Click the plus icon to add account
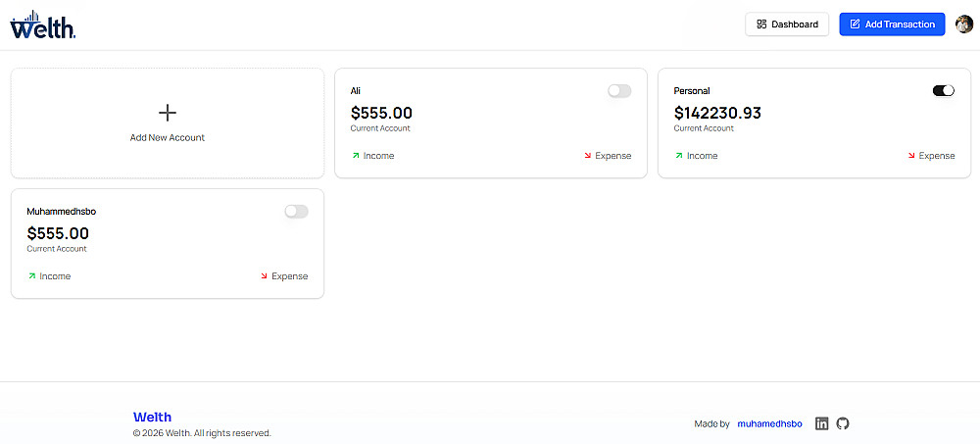Viewport: 980px width, 444px height. click(168, 113)
